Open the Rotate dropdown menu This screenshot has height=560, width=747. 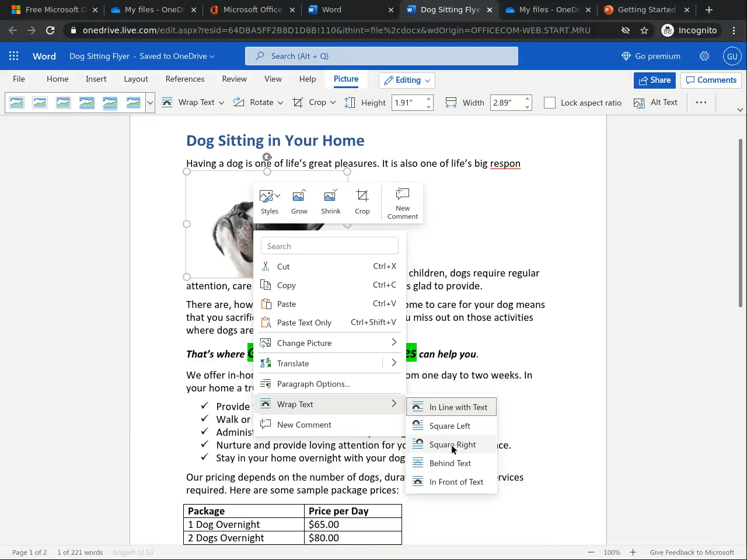coord(258,102)
